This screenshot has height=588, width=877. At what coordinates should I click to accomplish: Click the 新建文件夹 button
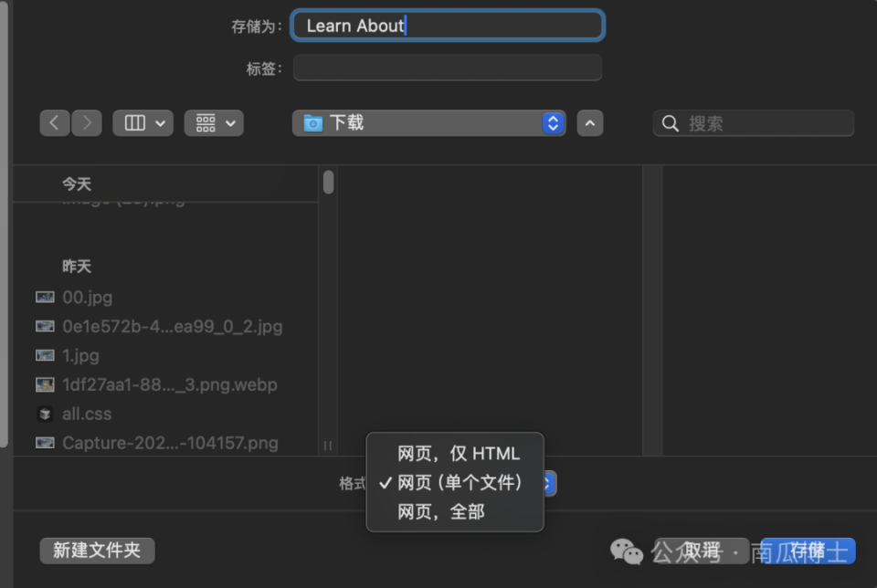(x=96, y=551)
